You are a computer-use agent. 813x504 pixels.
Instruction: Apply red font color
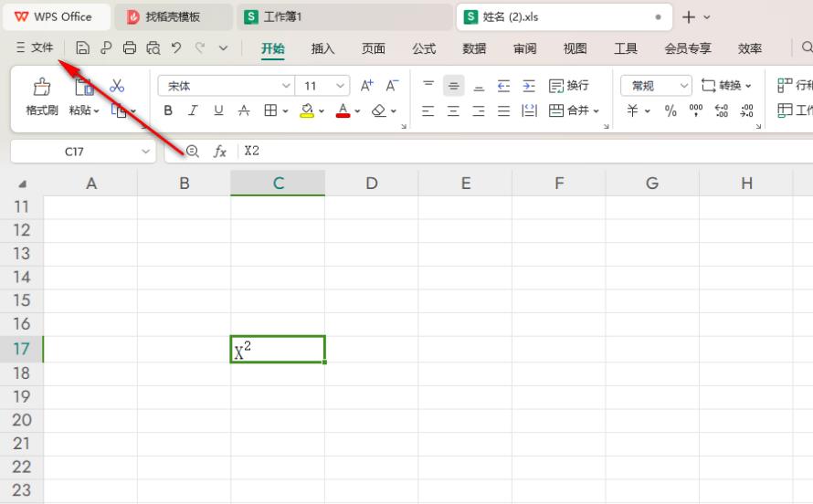click(x=343, y=110)
